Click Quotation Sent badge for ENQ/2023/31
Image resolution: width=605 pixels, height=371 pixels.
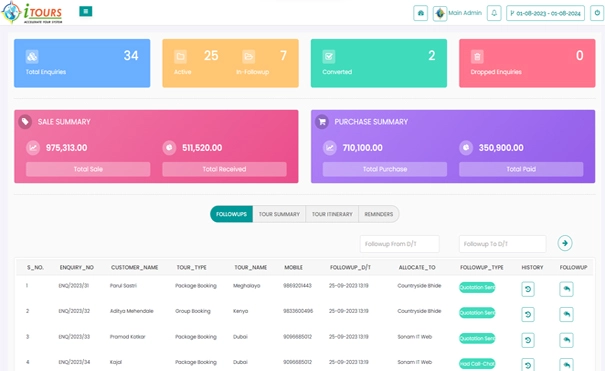(477, 287)
